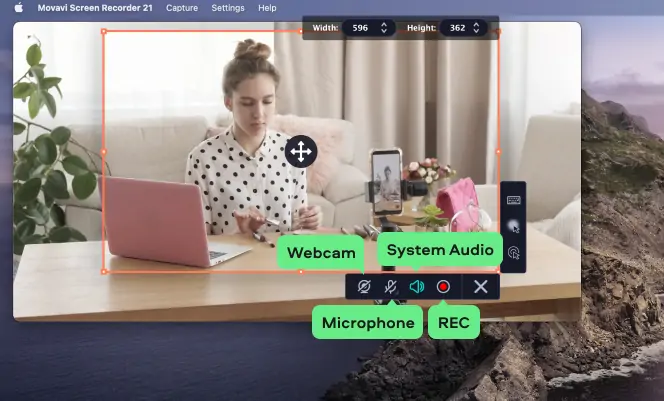Click the right edge middle selection handle

pos(498,152)
